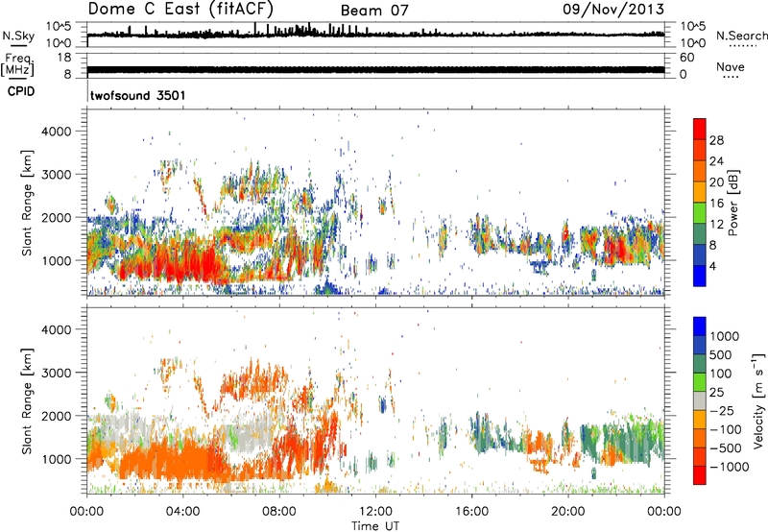This screenshot has height=532, width=768.
Task: Click the 'Velocity [m s-1]' colorbar title
Action: click(x=758, y=400)
